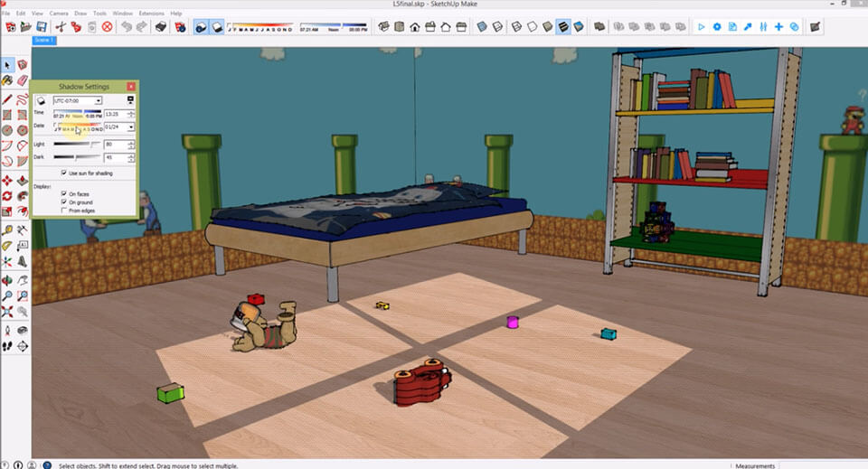Click the Save icon in toolbar
This screenshot has height=469, width=868.
[x=41, y=27]
